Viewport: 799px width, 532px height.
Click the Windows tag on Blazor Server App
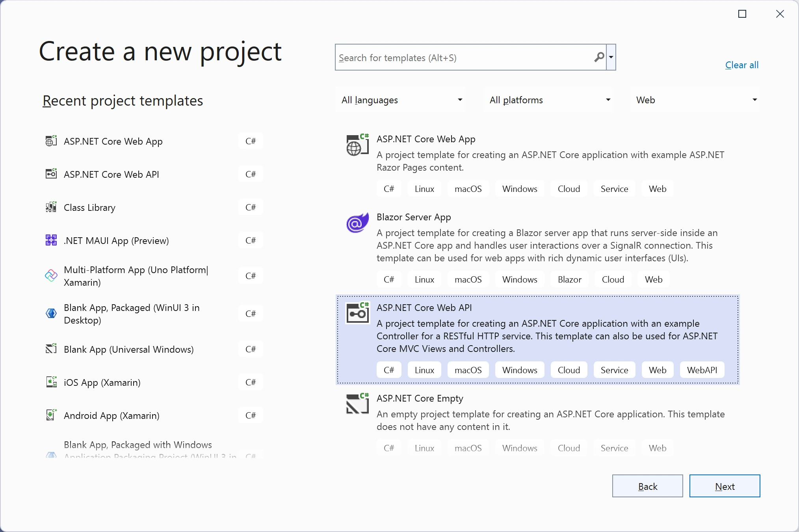[x=520, y=279]
